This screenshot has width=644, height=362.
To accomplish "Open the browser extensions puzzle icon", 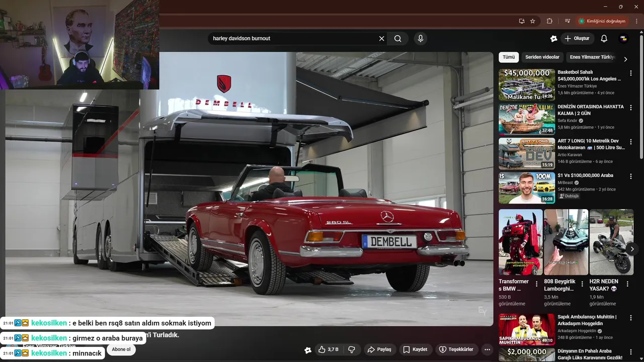I will (549, 21).
